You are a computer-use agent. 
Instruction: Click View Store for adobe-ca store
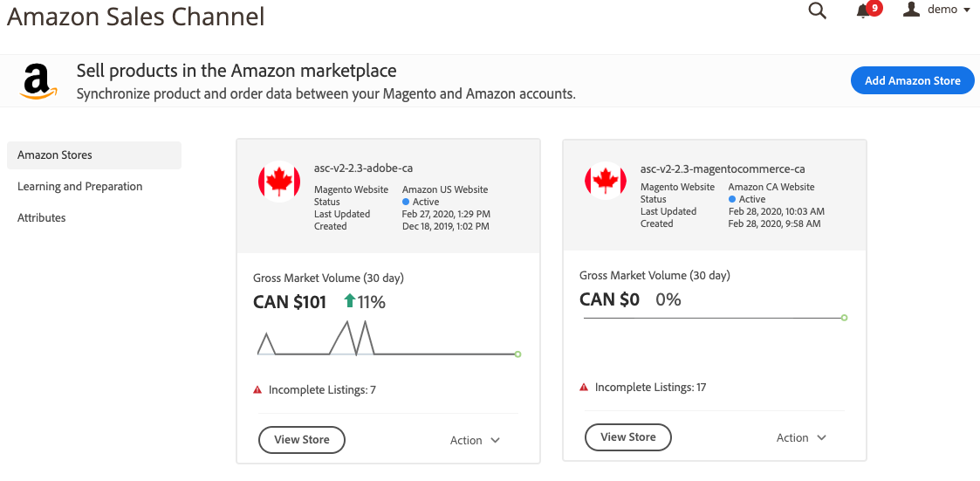pos(302,440)
